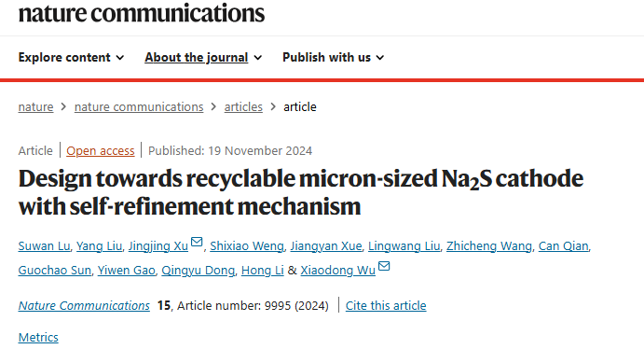Open the Open access link
Screen dimensions: 644x363
[x=101, y=151]
